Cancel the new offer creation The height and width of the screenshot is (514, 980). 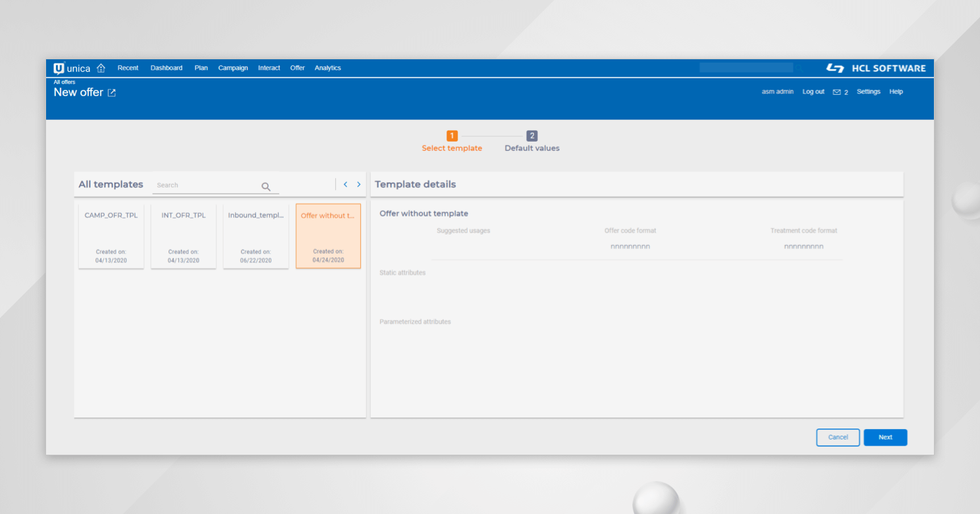838,437
